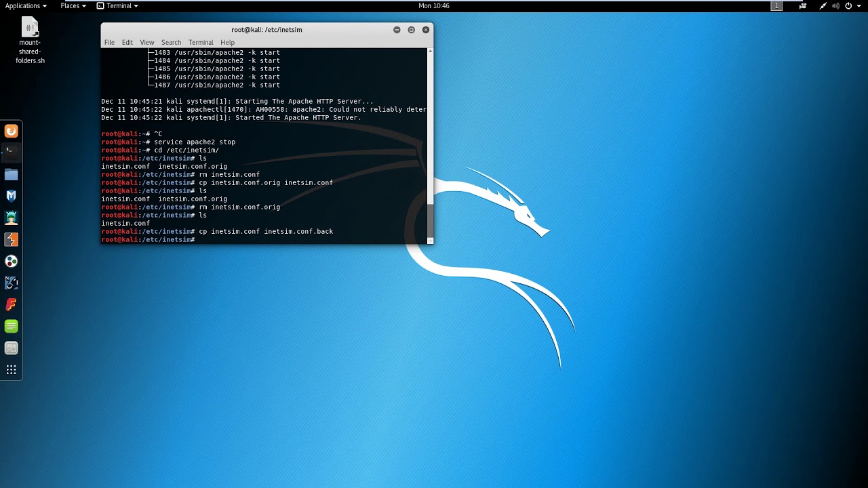Select workspace 1 indicator

[x=776, y=5]
